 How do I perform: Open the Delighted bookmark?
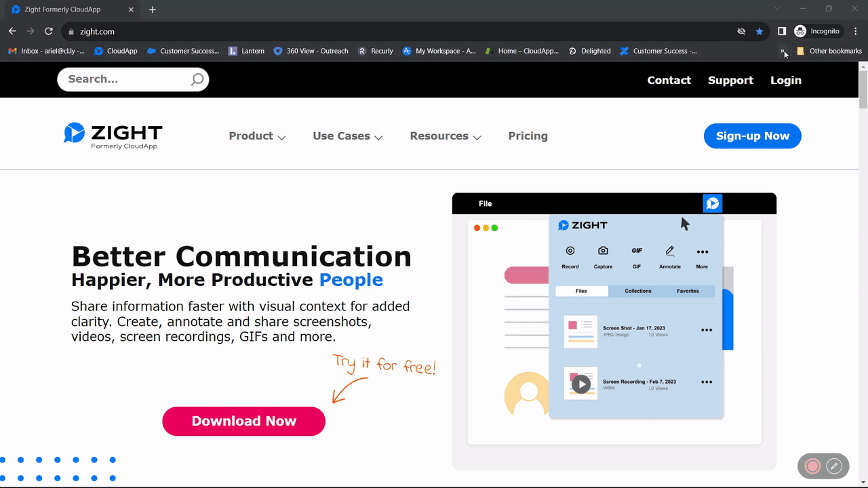[x=590, y=51]
